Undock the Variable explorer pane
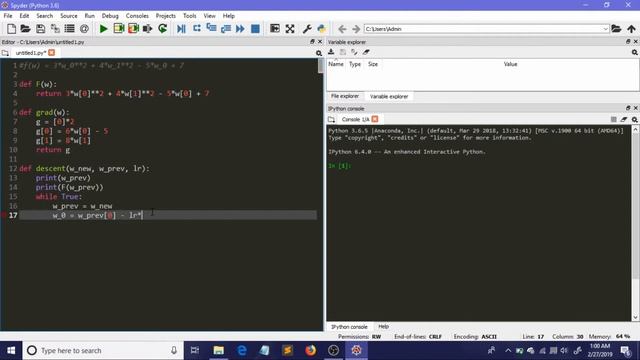The height and width of the screenshot is (360, 640). 628,42
